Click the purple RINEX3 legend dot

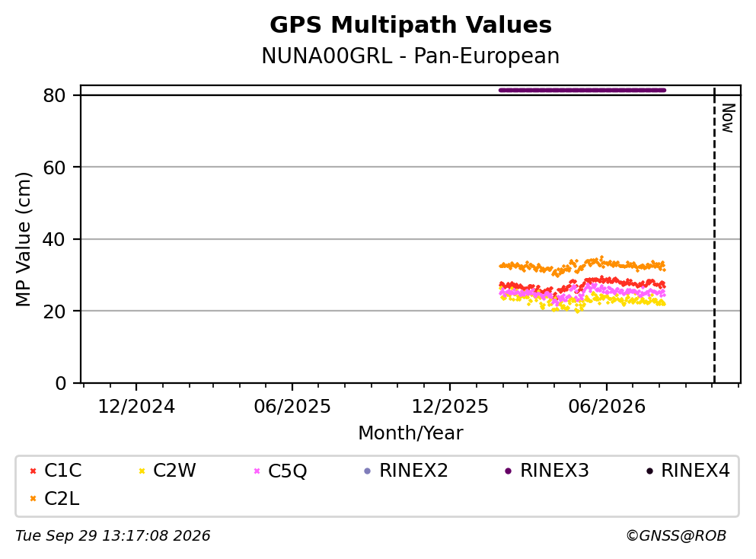pos(508,471)
